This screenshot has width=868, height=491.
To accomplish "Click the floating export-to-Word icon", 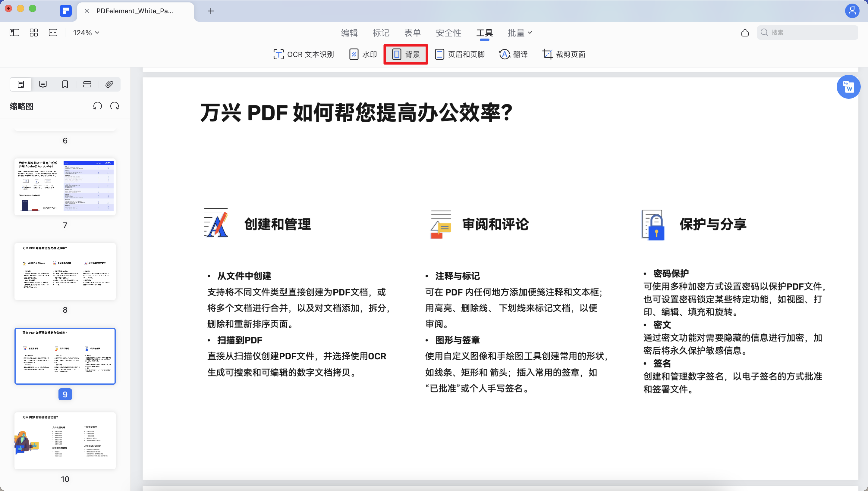I will click(x=849, y=87).
